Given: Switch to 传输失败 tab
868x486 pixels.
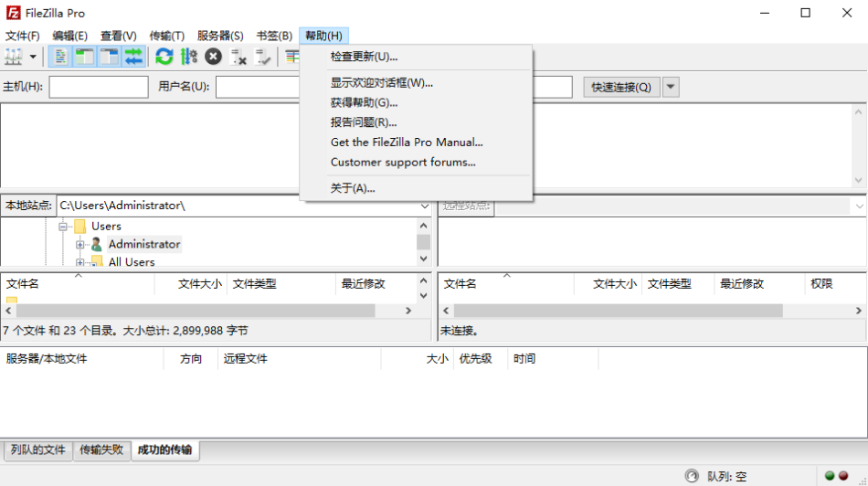Looking at the screenshot, I should click(x=101, y=449).
